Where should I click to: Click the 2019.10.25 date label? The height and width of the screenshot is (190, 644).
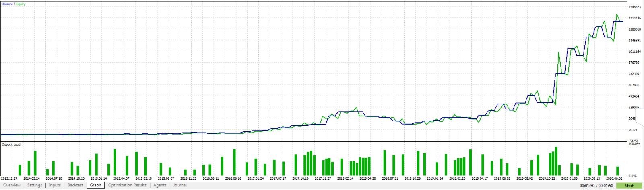tap(547, 178)
